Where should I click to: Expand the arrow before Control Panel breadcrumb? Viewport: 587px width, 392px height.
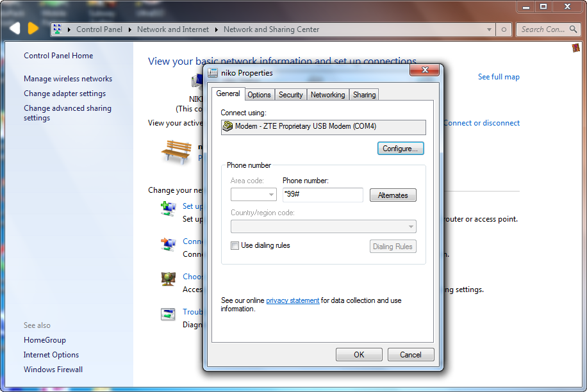pyautogui.click(x=69, y=29)
